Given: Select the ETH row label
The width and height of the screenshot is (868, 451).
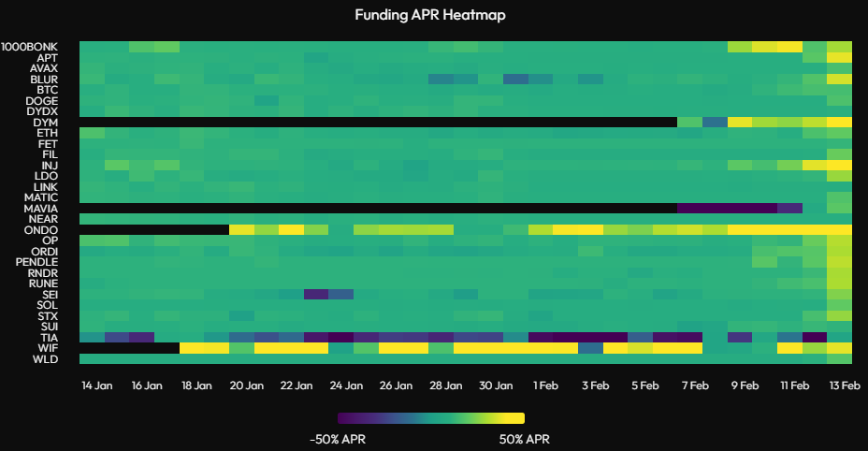Looking at the screenshot, I should point(47,133).
